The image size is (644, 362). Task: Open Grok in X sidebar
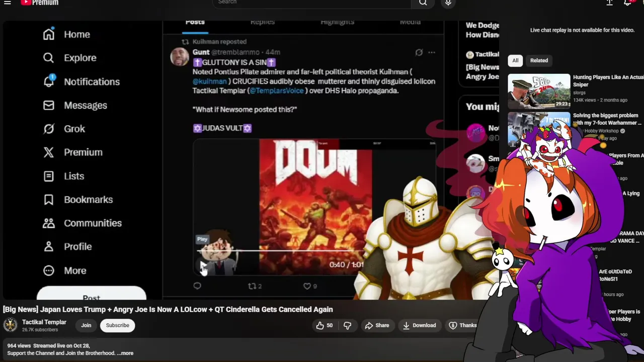64,129
